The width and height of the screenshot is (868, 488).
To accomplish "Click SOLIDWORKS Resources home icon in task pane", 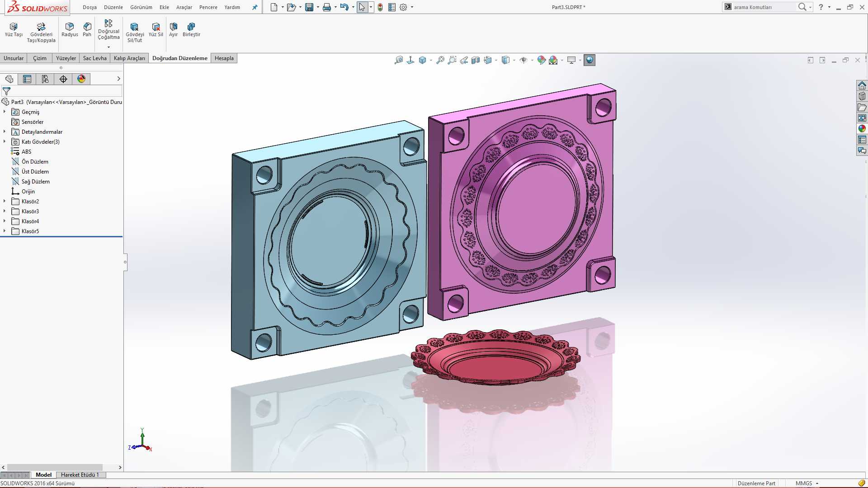I will 862,85.
